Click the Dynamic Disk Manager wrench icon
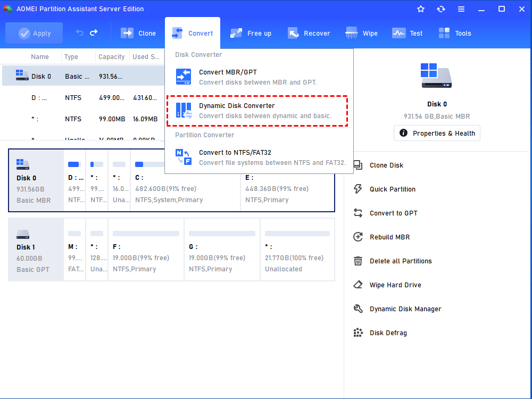 358,309
